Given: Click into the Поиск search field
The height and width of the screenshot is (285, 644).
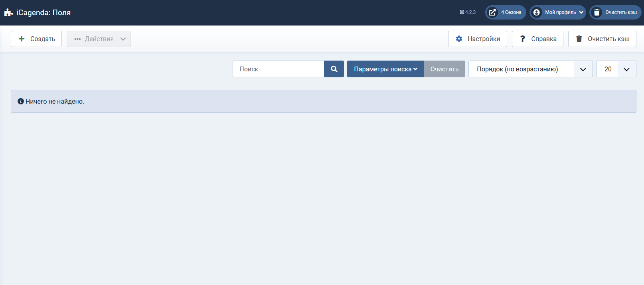Looking at the screenshot, I should (x=278, y=69).
